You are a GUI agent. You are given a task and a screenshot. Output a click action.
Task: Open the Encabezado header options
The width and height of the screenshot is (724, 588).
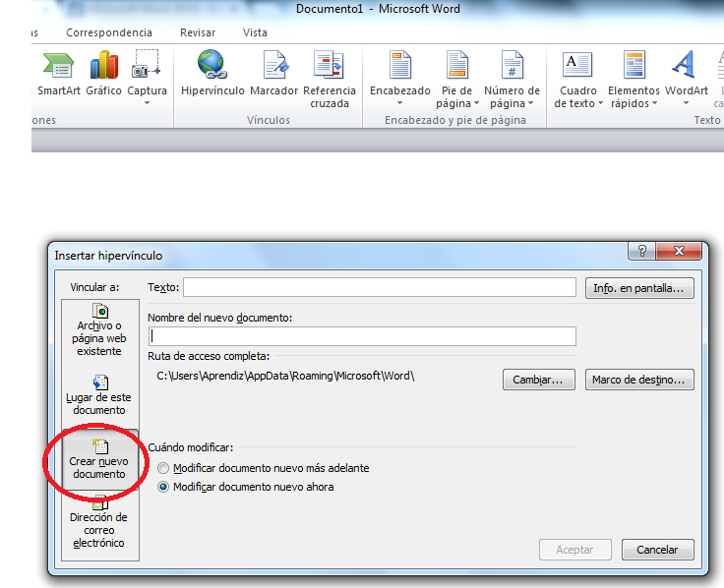(x=400, y=78)
